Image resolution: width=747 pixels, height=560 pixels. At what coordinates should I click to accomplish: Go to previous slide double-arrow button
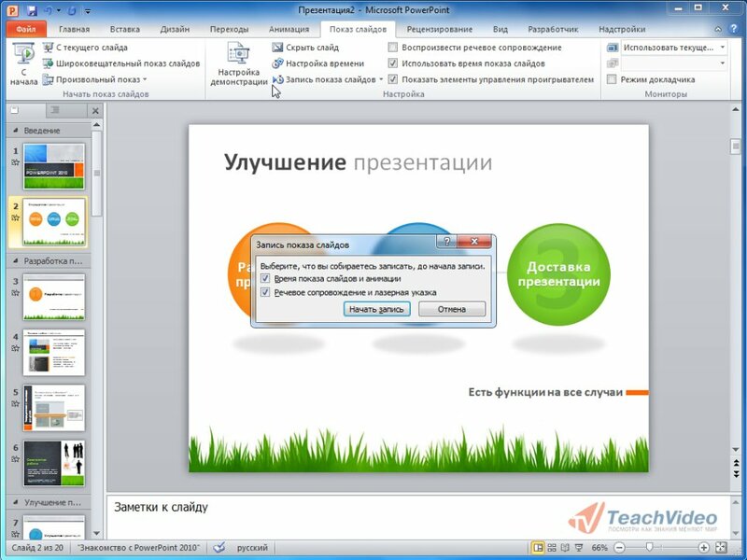point(736,463)
